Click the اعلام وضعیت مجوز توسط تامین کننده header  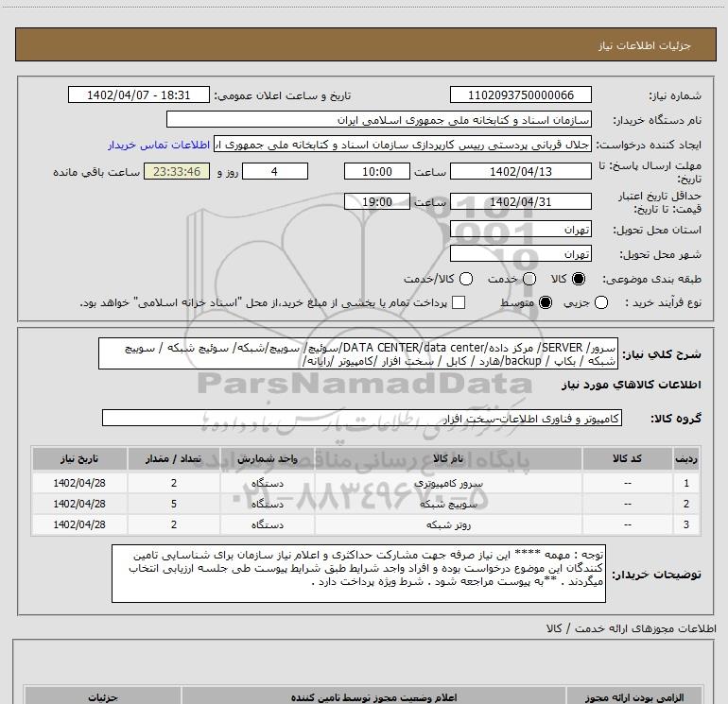[x=373, y=697]
